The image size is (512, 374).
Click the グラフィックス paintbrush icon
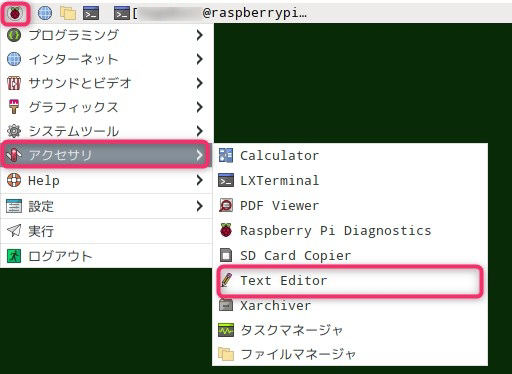[14, 107]
